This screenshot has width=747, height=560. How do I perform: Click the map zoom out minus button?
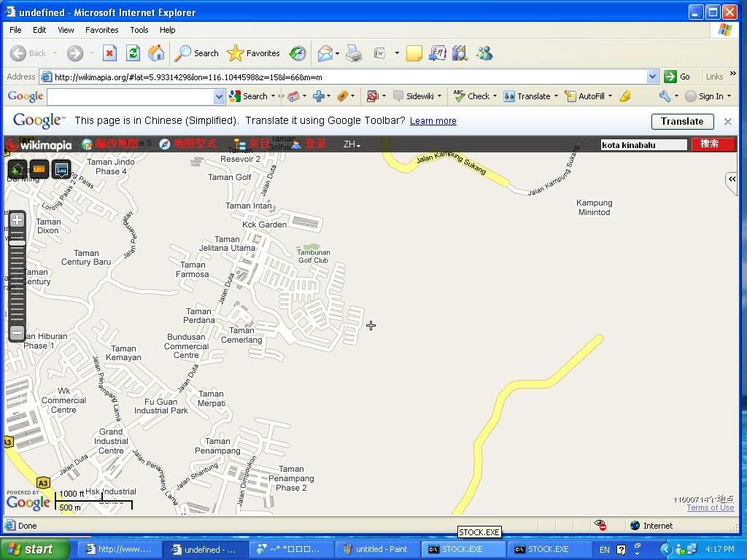coord(17,332)
